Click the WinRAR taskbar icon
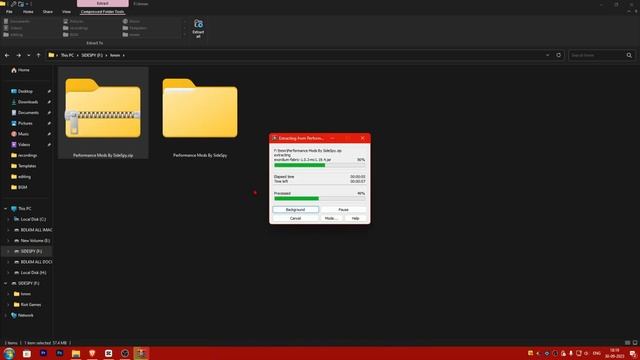This screenshot has width=640, height=360. tap(141, 353)
